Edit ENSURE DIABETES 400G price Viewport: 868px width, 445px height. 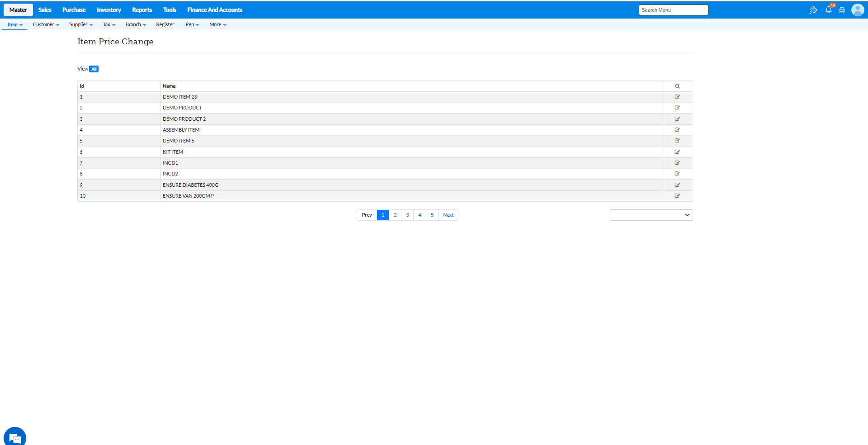(677, 185)
